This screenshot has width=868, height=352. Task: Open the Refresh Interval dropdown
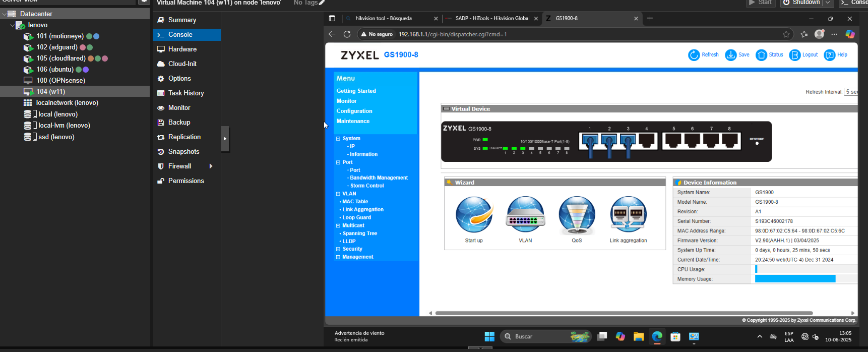(x=851, y=92)
